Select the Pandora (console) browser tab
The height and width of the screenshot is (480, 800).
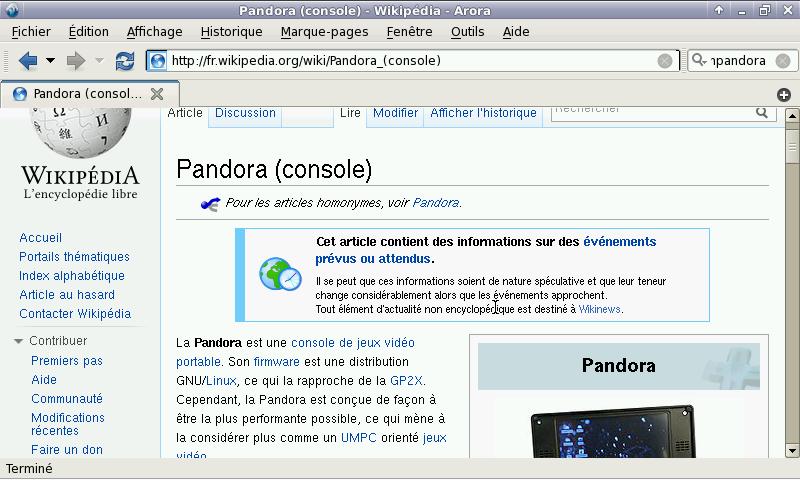89,94
